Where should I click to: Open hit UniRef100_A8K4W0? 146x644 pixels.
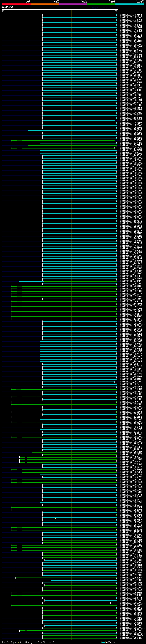pos(131,241)
